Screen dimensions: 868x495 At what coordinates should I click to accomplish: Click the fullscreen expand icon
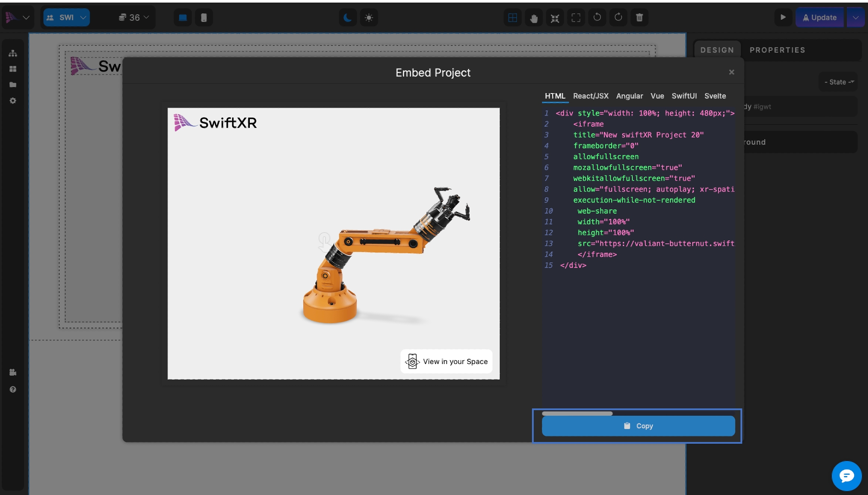click(x=576, y=18)
